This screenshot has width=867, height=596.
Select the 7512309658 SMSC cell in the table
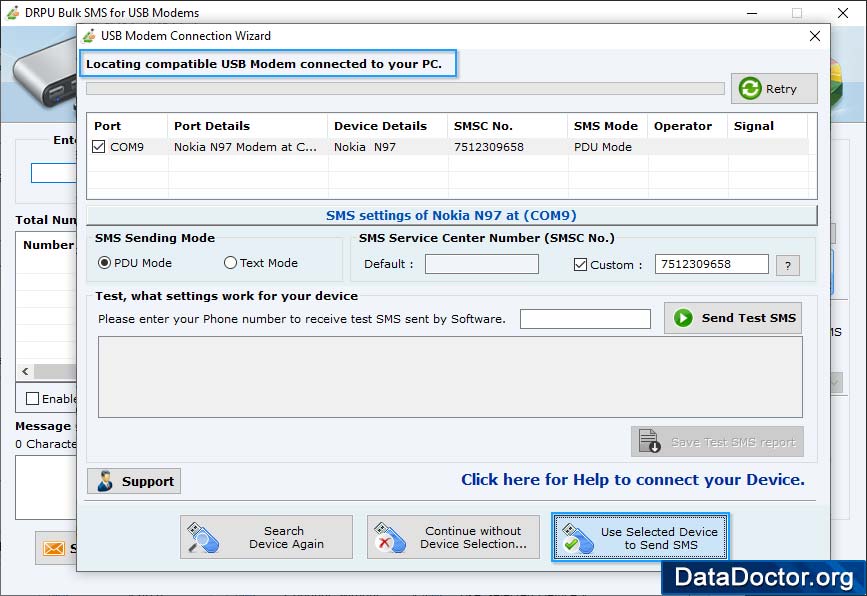[x=508, y=147]
